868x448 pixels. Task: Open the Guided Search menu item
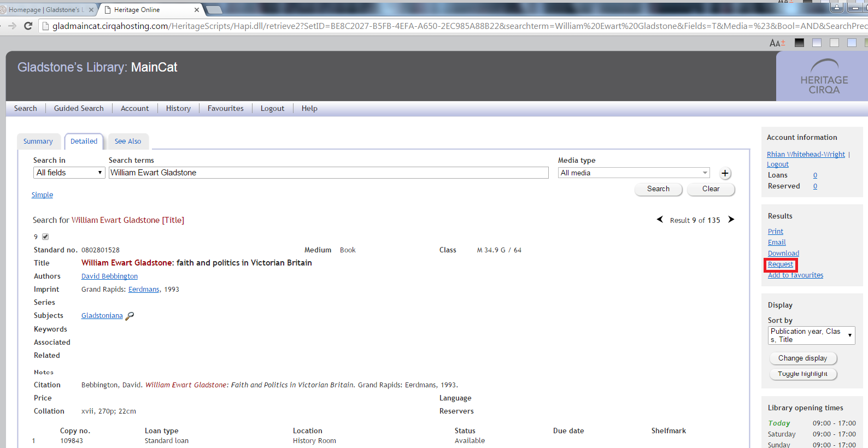pyautogui.click(x=79, y=108)
